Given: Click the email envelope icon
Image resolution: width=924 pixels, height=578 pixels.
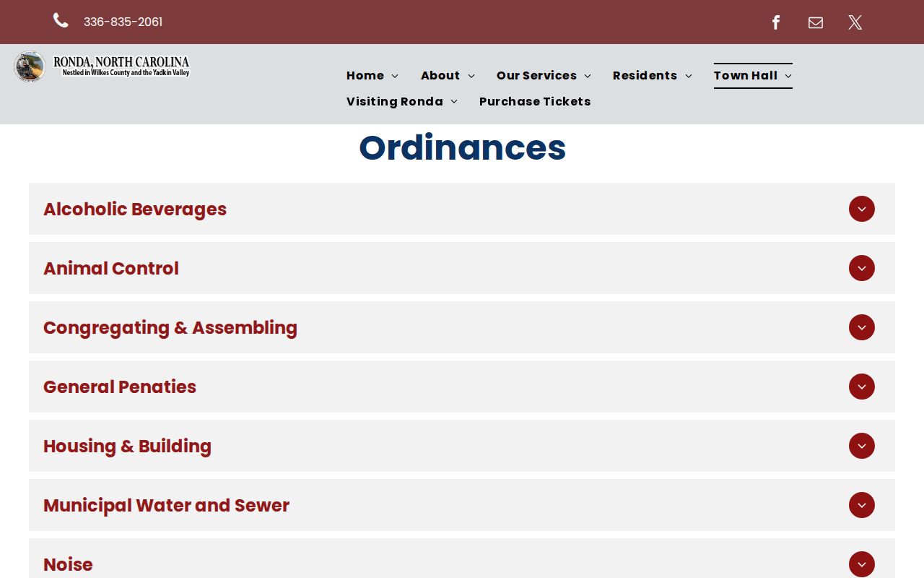Looking at the screenshot, I should coord(816,22).
